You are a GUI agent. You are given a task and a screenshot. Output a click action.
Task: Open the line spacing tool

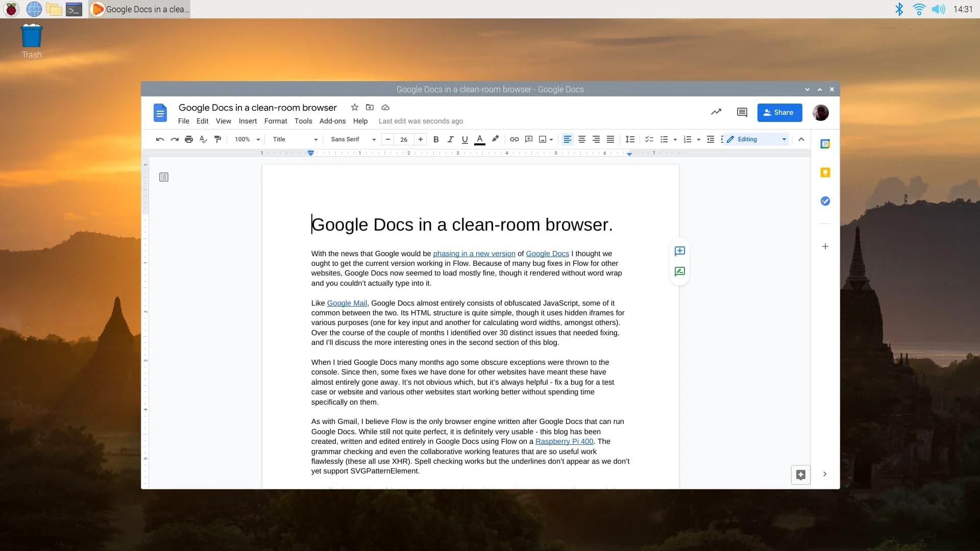coord(630,139)
